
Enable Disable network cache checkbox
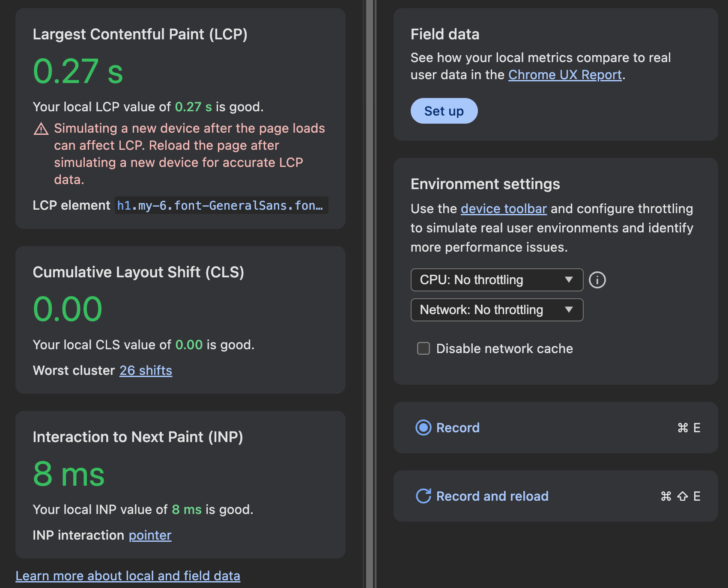(x=424, y=348)
